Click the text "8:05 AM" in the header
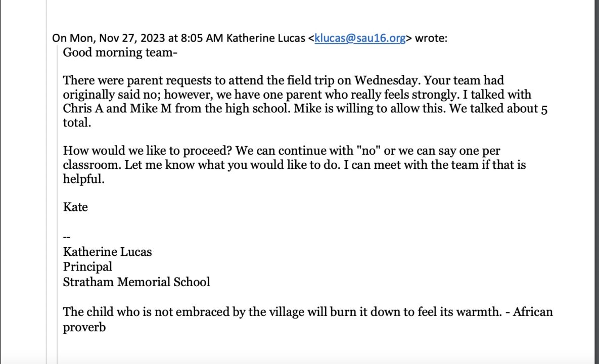The image size is (599, 364). [x=204, y=38]
